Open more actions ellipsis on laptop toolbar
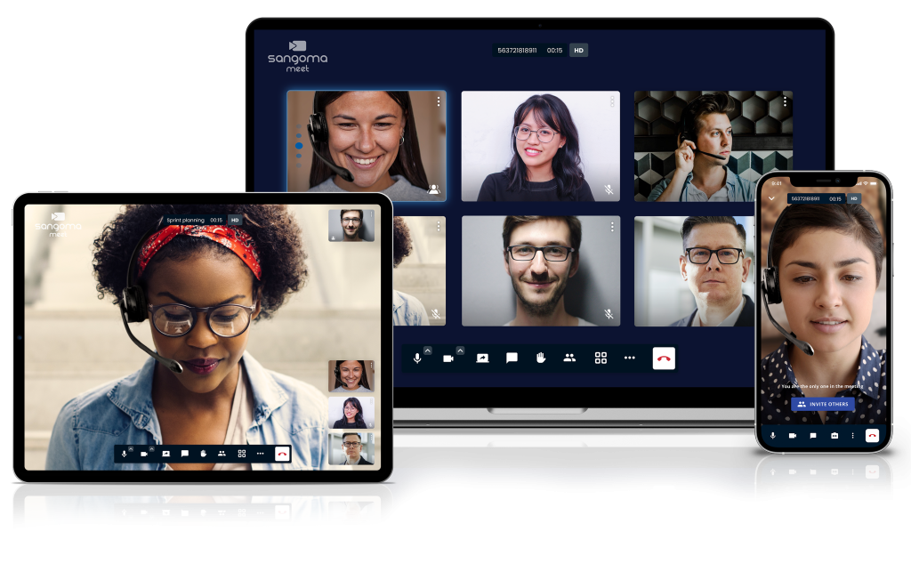911x588 pixels. click(x=630, y=358)
